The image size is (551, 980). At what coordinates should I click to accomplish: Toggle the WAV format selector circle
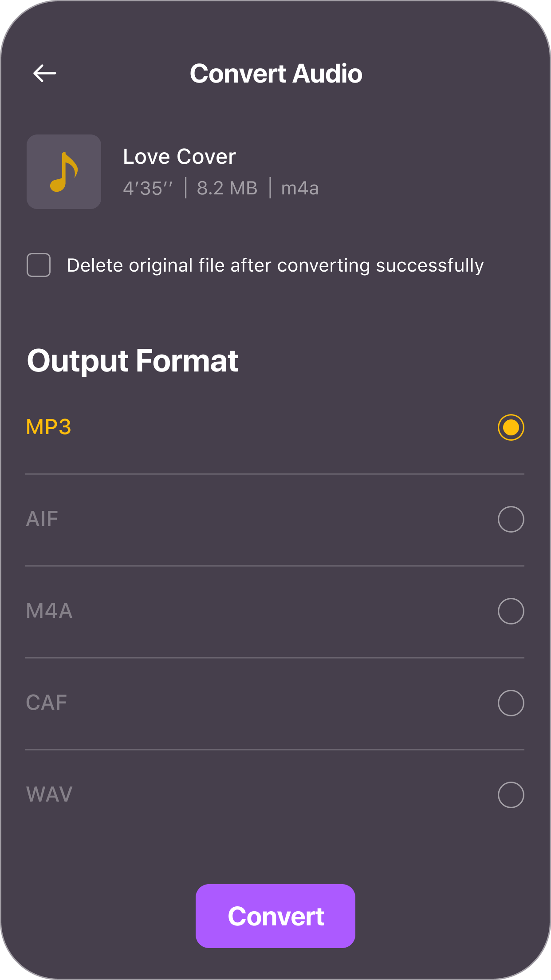click(x=510, y=794)
